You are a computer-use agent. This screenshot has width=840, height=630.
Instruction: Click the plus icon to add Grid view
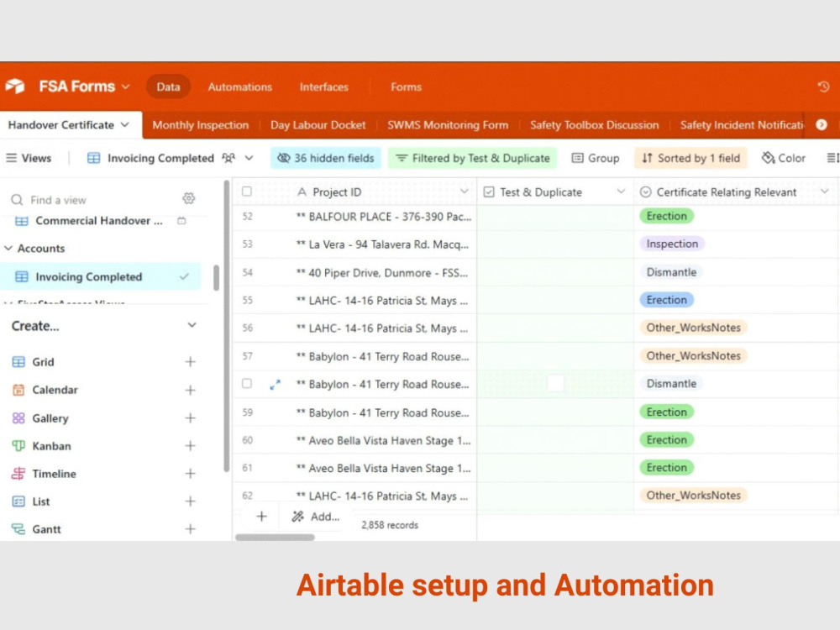click(190, 362)
